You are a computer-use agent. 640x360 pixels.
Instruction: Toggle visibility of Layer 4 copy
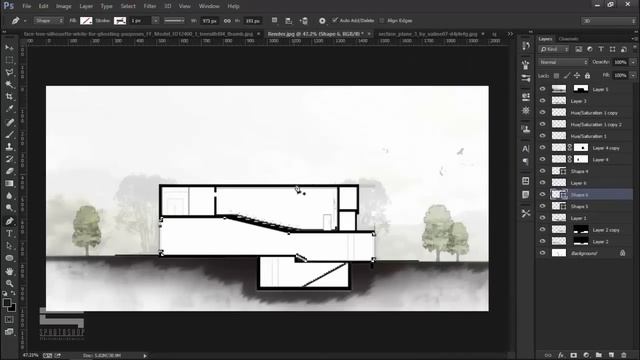tap(542, 148)
